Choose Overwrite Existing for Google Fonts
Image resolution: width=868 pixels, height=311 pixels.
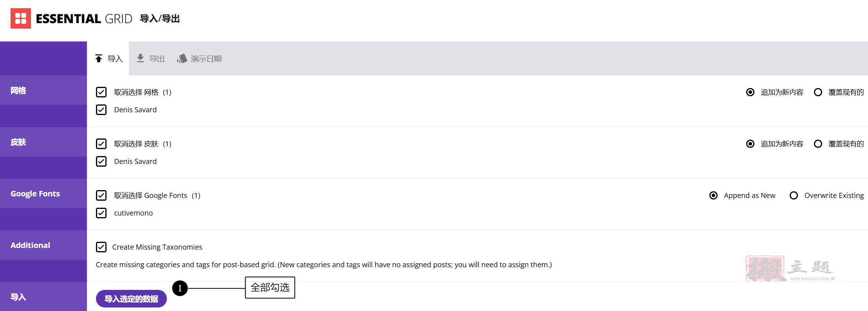(794, 196)
